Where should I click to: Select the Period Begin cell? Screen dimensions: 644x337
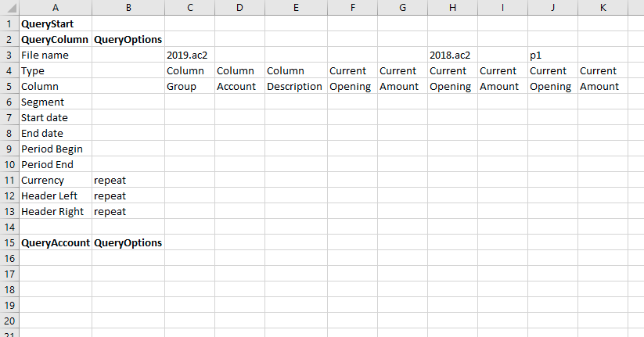click(x=55, y=149)
